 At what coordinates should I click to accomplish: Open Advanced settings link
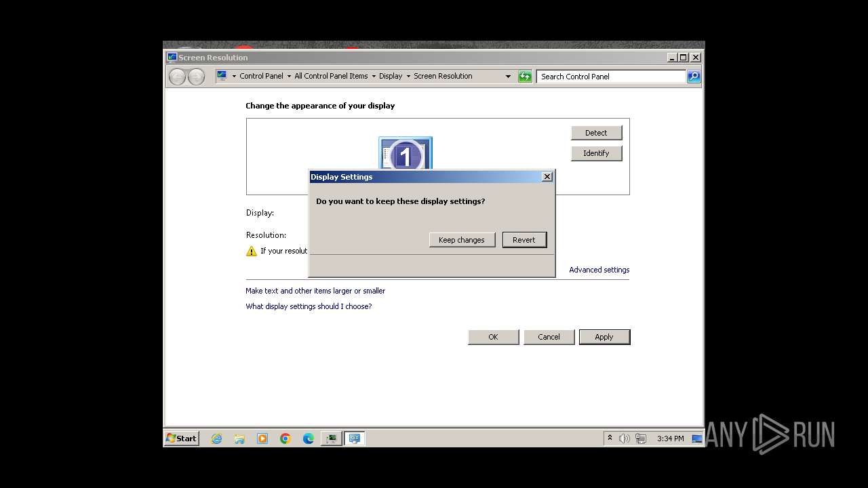pos(599,270)
